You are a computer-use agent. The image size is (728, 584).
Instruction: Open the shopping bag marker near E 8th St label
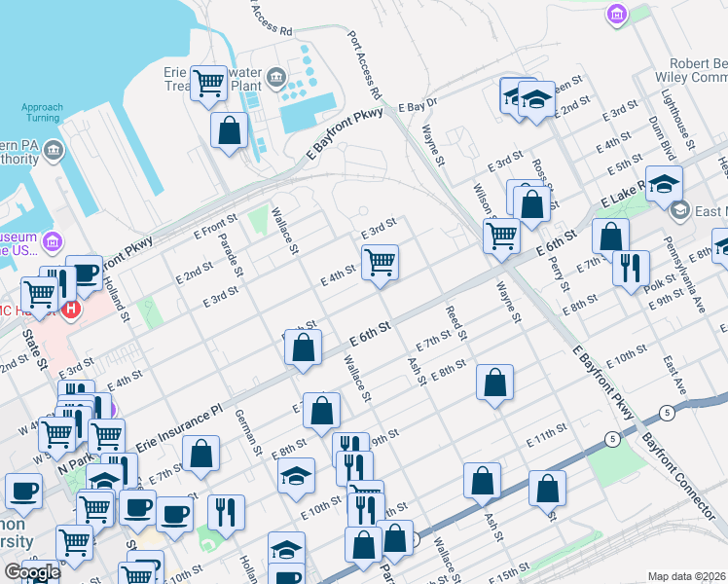click(322, 414)
